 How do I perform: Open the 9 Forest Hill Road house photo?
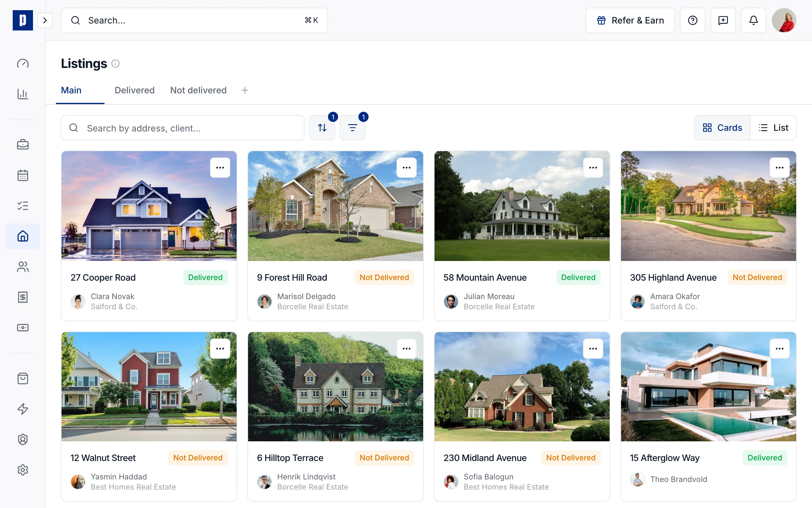coord(336,206)
